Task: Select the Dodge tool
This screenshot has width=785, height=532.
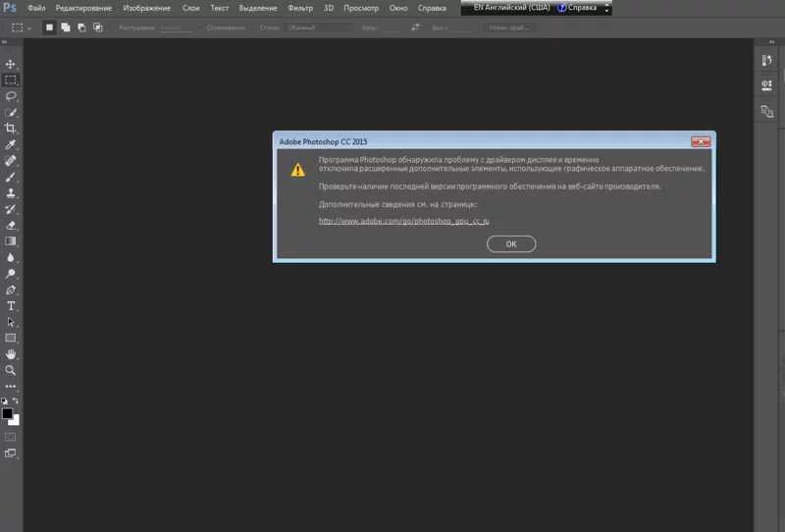Action: (x=11, y=274)
